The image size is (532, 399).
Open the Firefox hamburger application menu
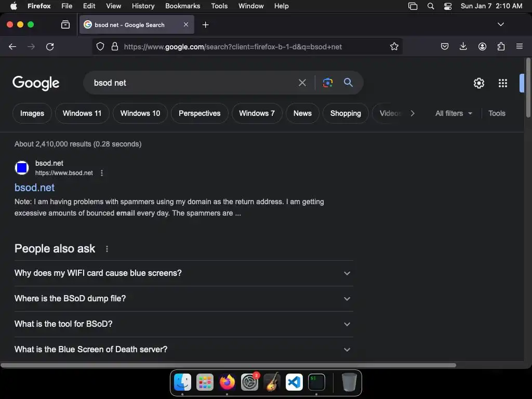(x=520, y=46)
